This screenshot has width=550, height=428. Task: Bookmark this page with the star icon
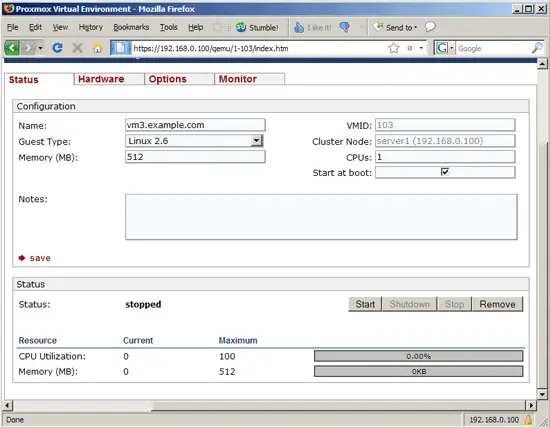(394, 48)
